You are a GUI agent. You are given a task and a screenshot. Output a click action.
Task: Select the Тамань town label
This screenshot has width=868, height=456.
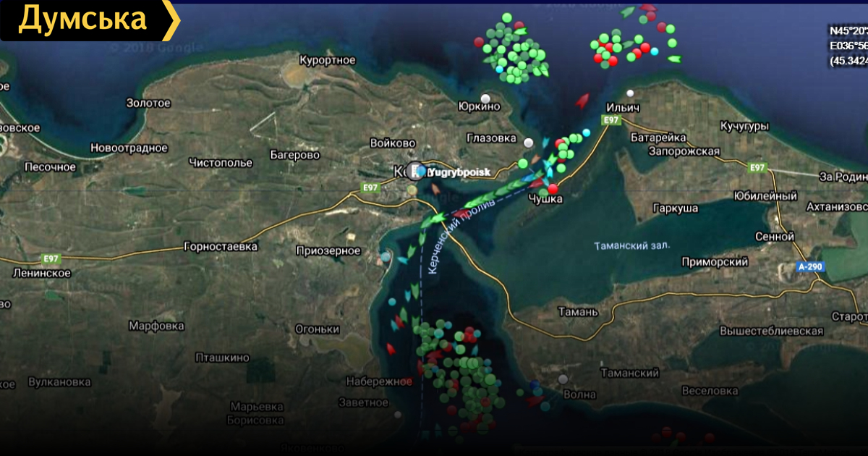578,312
